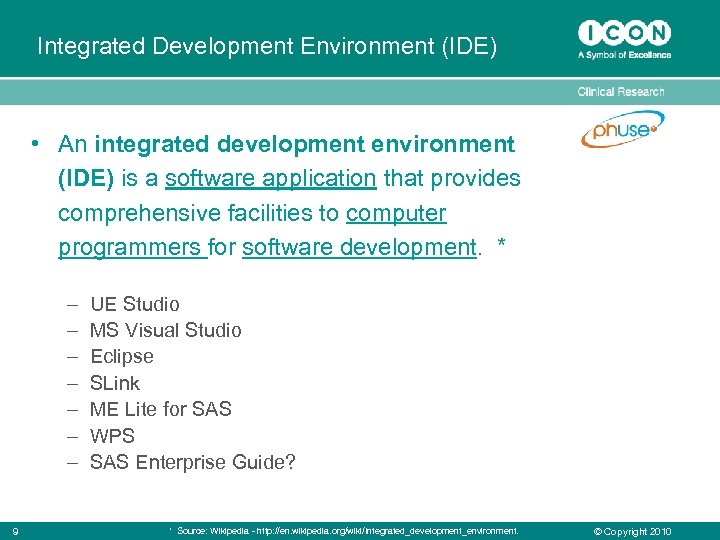Click the 'software development' hyperlink
The width and height of the screenshot is (720, 540).
point(360,248)
